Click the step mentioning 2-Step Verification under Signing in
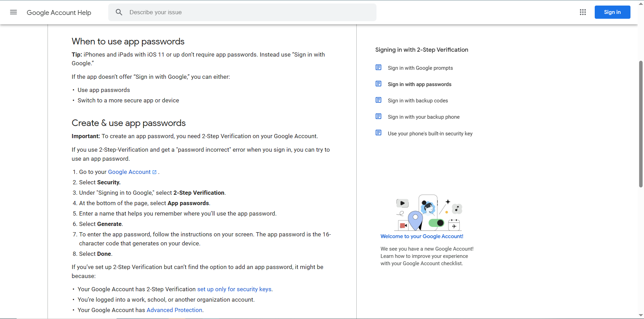Viewport: 644px width, 319px height. point(152,193)
